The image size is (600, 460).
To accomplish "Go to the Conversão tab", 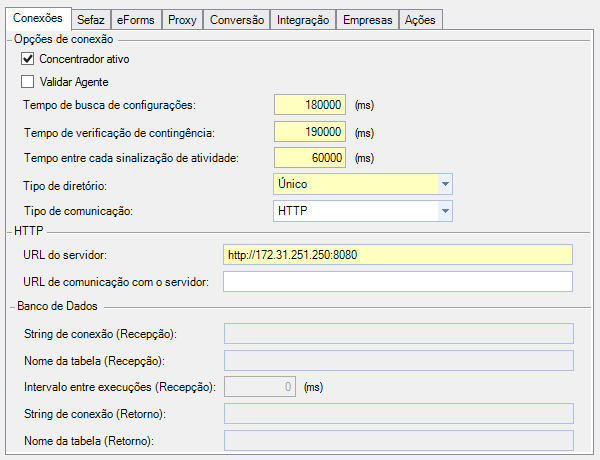I will pyautogui.click(x=237, y=20).
